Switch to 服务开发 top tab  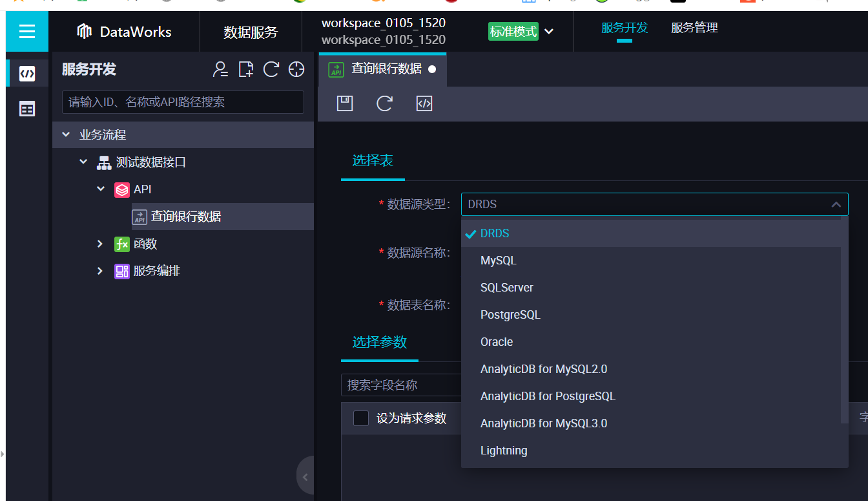click(624, 28)
